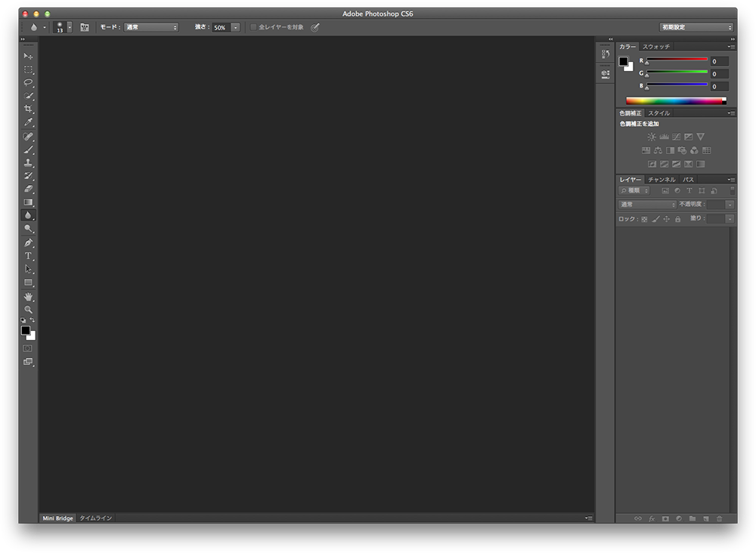
Task: Click the R value input field
Action: [720, 61]
